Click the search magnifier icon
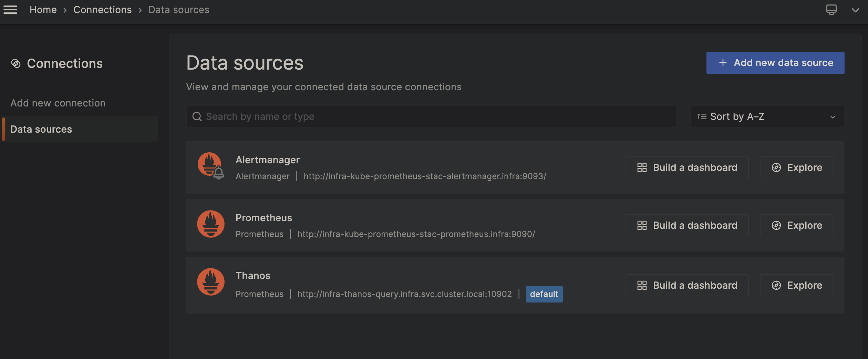 point(197,116)
